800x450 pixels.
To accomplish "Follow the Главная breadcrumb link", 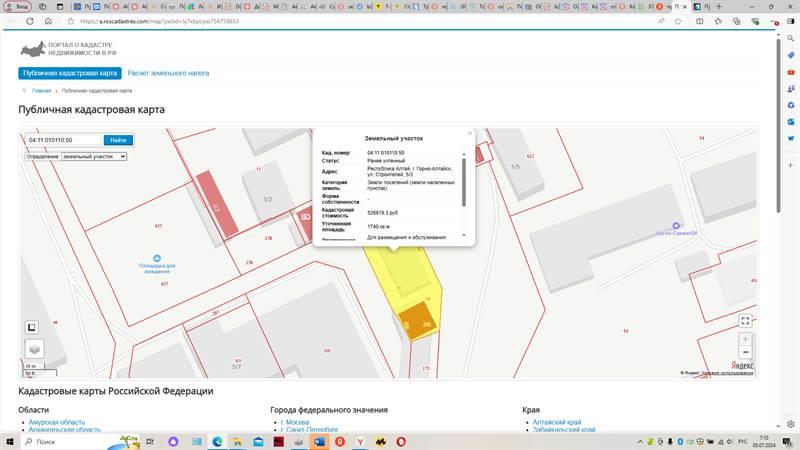I will click(41, 91).
